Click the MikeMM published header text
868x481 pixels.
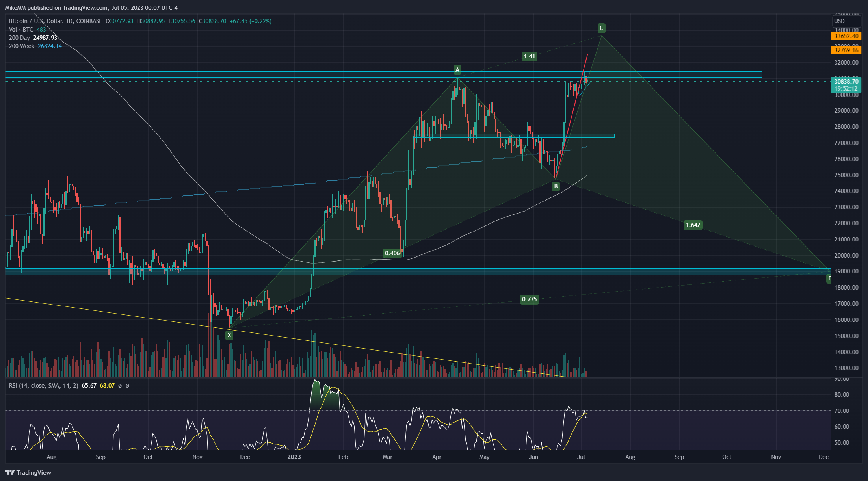[91, 8]
